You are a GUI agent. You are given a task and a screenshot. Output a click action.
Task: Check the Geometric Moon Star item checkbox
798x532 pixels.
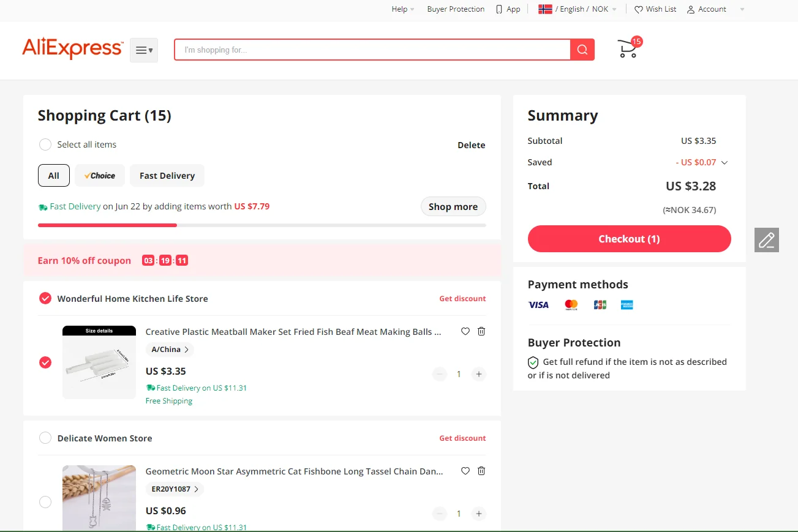coord(45,502)
